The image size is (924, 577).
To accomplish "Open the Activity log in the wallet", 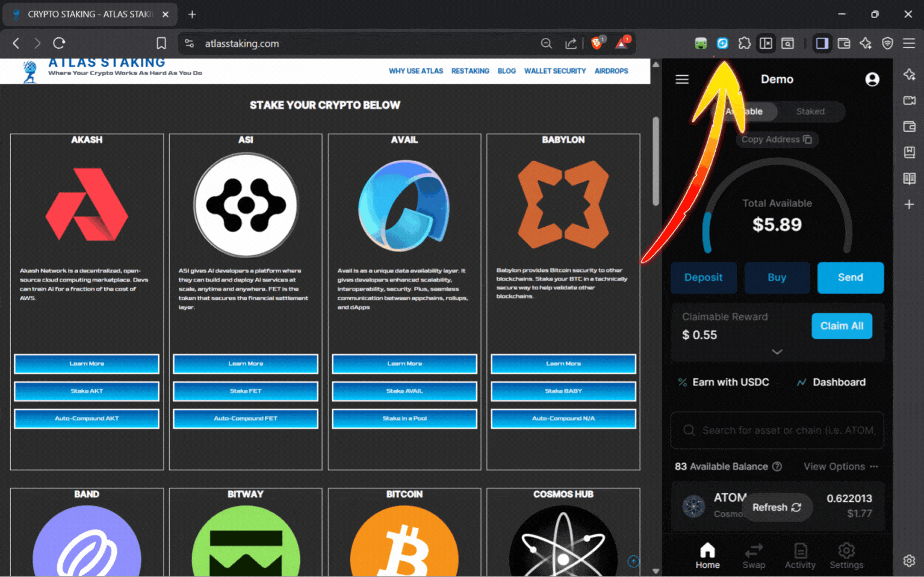I will coord(800,555).
